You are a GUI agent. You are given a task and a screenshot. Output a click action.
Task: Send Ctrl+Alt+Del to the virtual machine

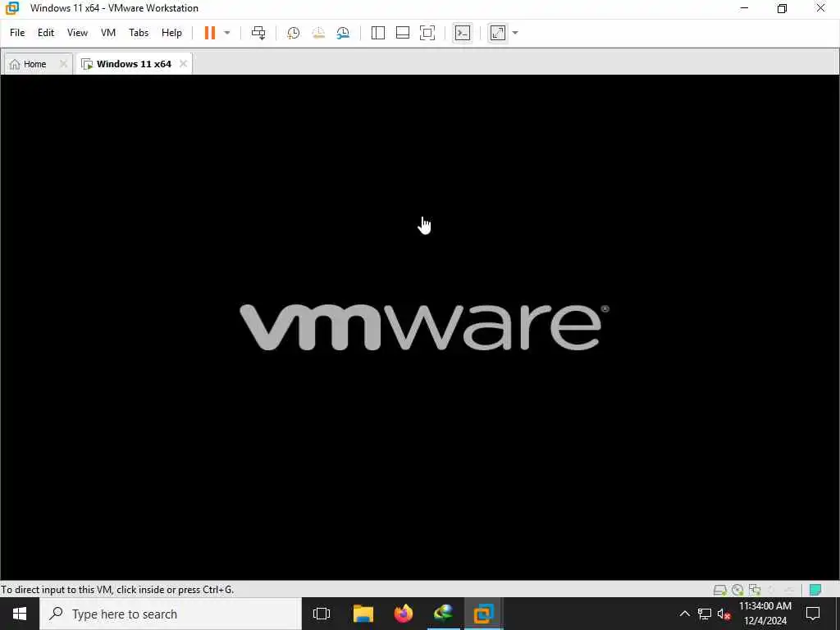[258, 33]
